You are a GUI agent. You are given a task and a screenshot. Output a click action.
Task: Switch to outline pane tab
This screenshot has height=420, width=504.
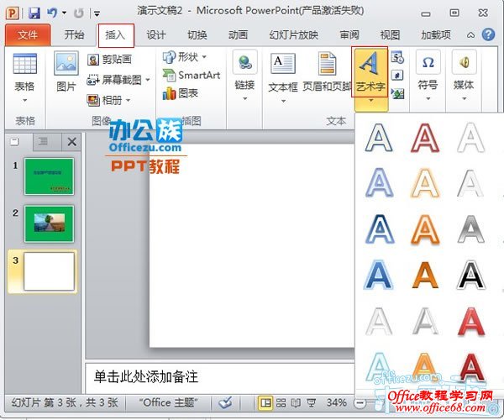[x=43, y=142]
